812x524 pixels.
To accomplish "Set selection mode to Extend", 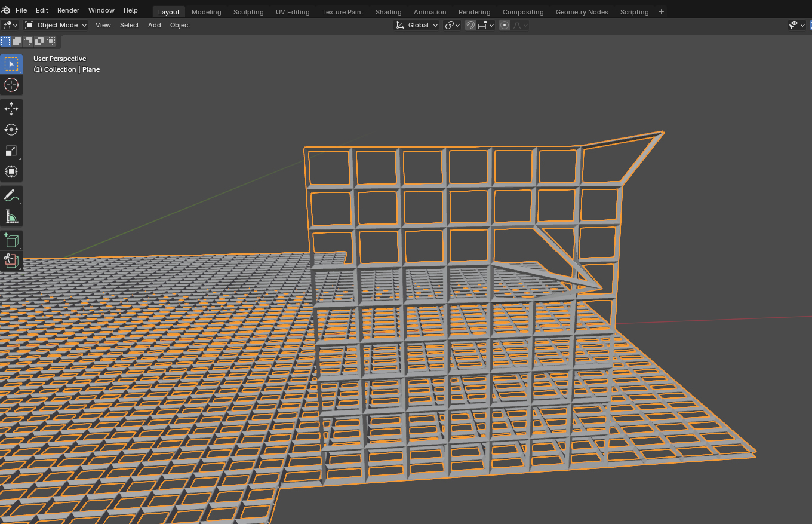I will tap(17, 41).
